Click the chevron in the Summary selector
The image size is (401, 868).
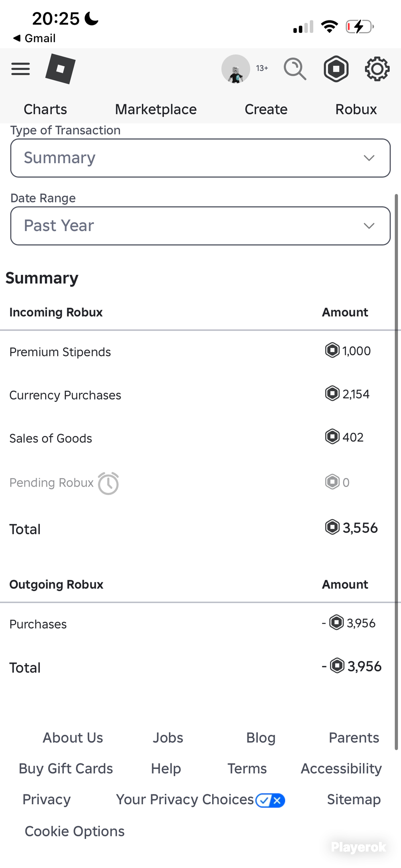(369, 158)
